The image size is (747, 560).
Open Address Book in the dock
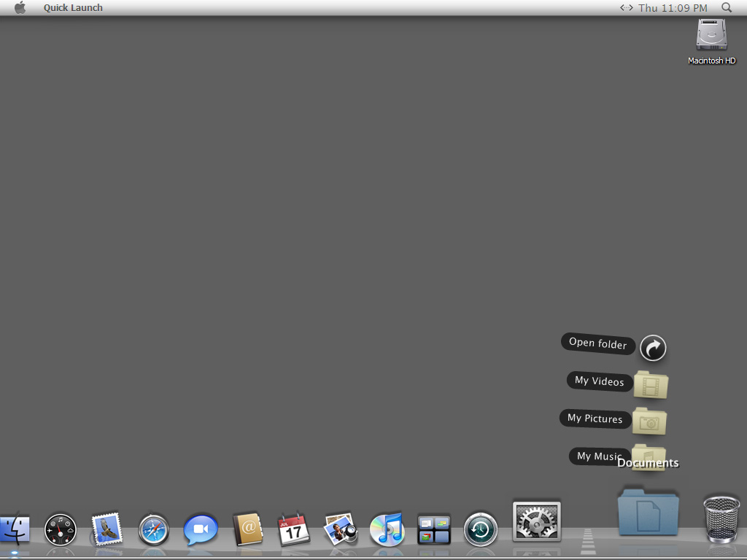tap(247, 529)
